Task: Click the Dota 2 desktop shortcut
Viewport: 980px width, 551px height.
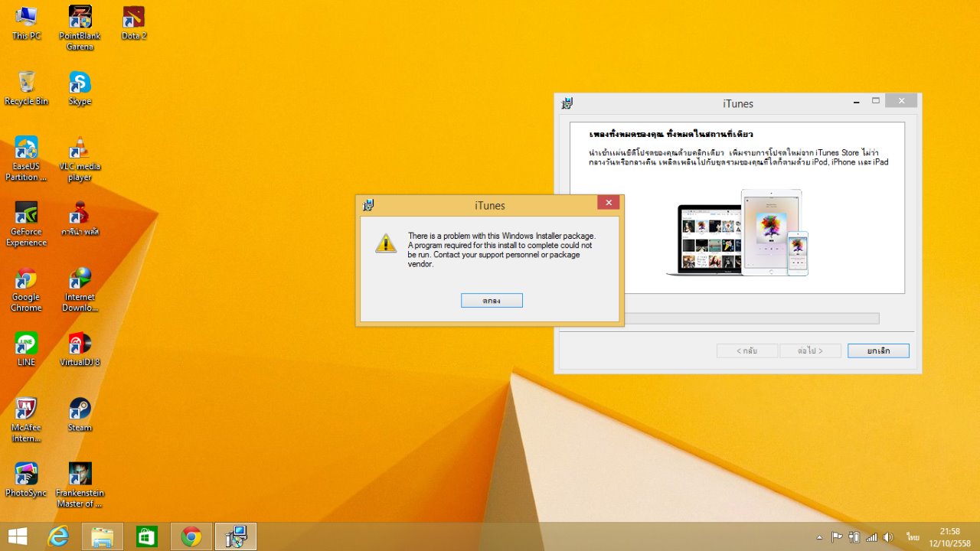Action: [134, 23]
